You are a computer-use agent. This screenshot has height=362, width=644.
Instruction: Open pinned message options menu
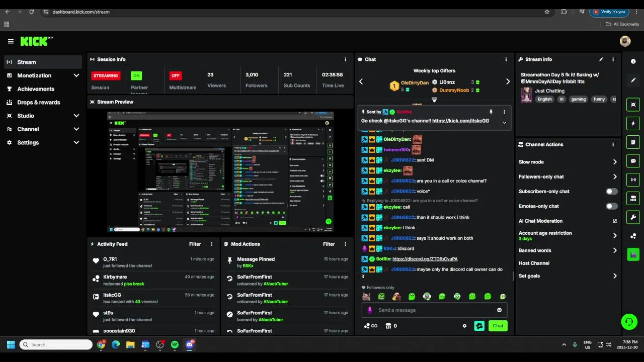tap(504, 112)
